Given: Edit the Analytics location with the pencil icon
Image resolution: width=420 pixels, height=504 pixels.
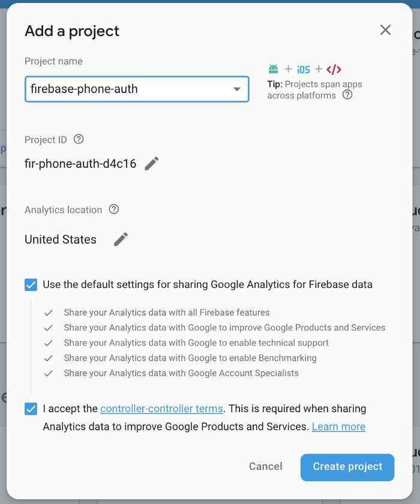Looking at the screenshot, I should 120,239.
